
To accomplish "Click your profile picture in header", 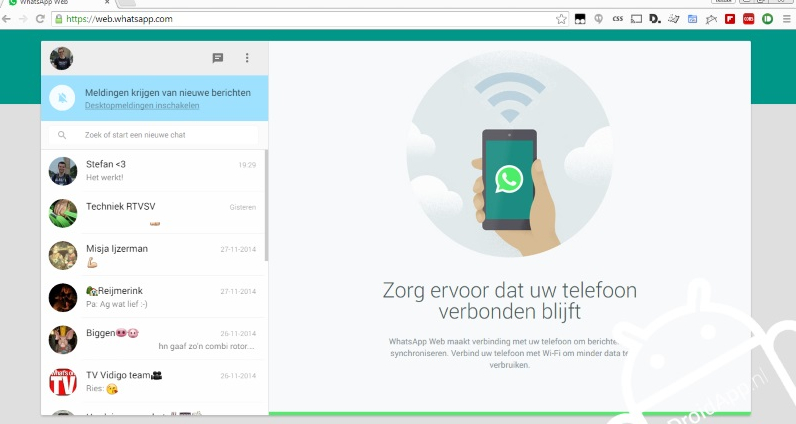I will [61, 58].
